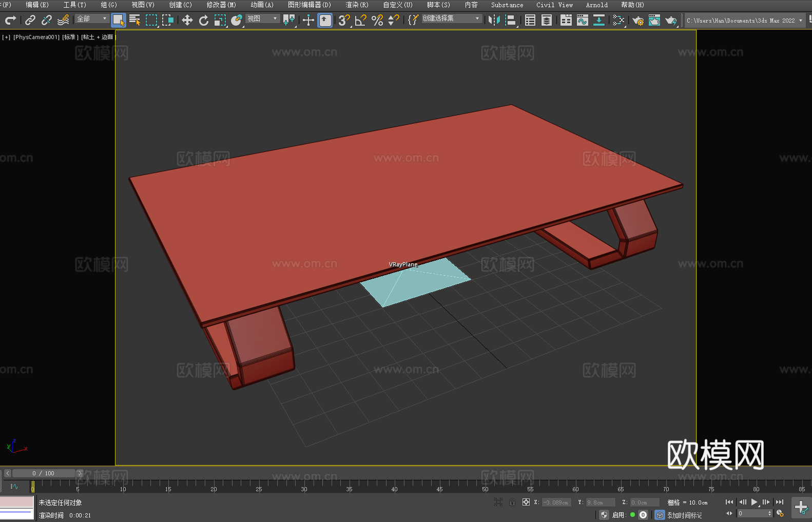
Task: Click the Mirror tool icon
Action: (494, 20)
